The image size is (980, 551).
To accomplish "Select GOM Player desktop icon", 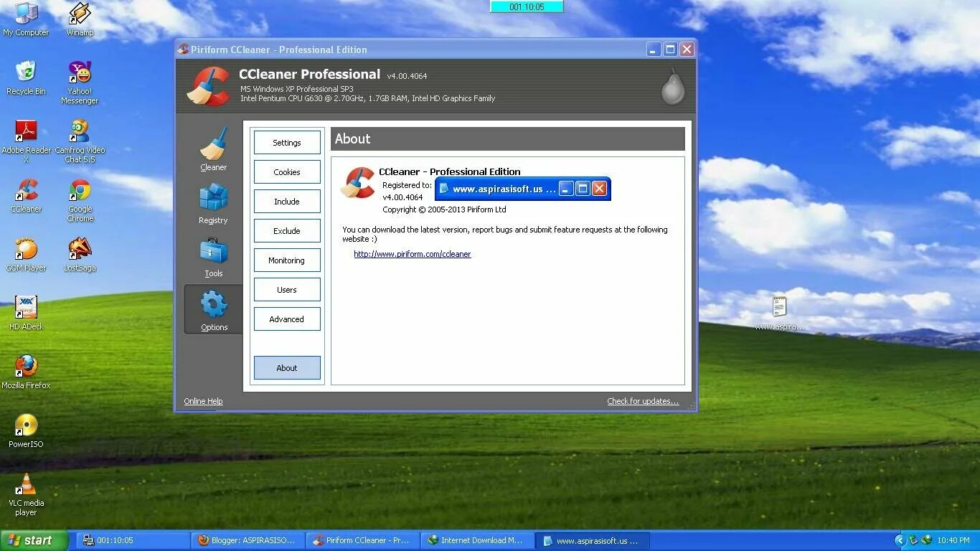I will pos(26,255).
